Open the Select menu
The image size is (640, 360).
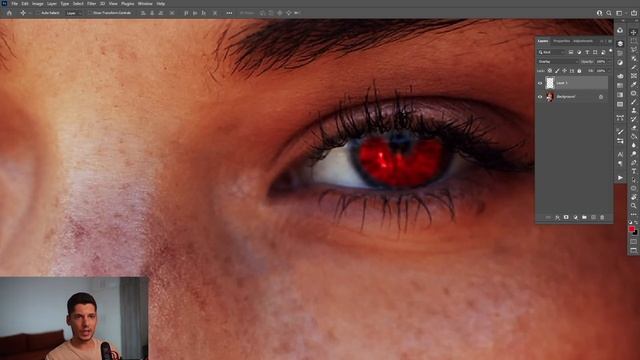click(x=78, y=4)
